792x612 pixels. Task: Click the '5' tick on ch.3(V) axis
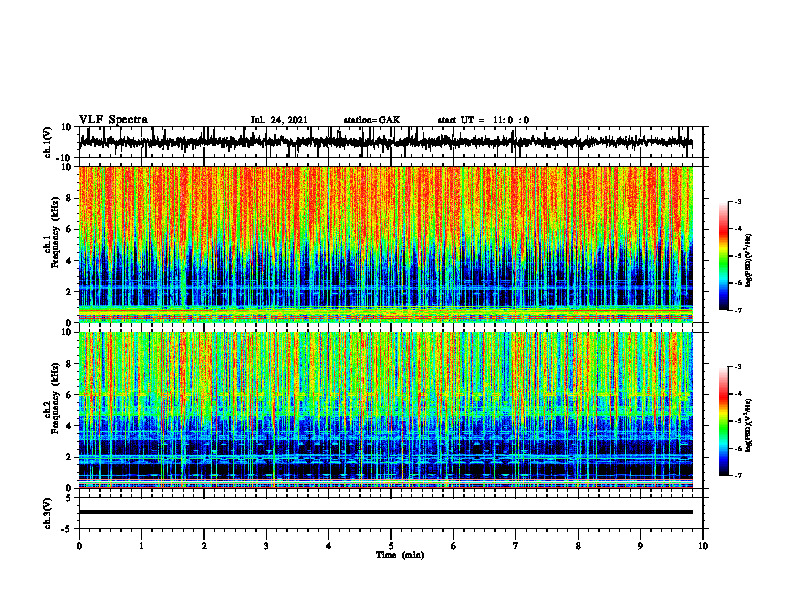pos(70,498)
